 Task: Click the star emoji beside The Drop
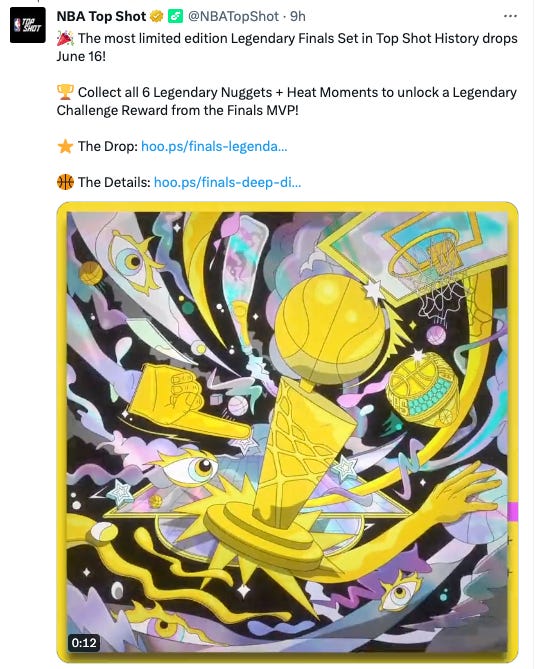coord(65,146)
